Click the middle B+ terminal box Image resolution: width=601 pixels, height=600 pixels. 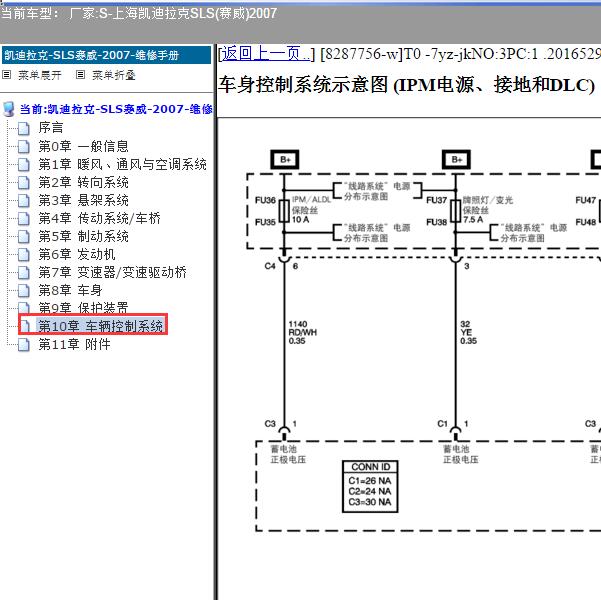(456, 159)
